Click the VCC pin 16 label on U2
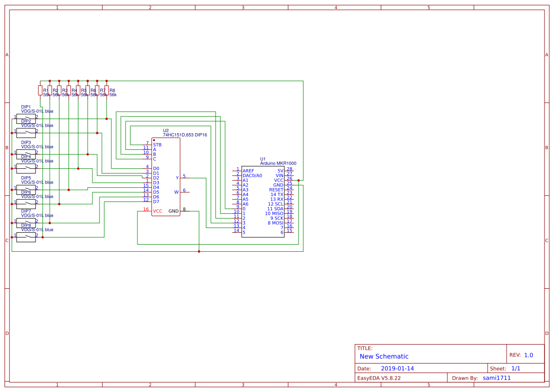Viewport: 554px width, 392px height. 158,210
